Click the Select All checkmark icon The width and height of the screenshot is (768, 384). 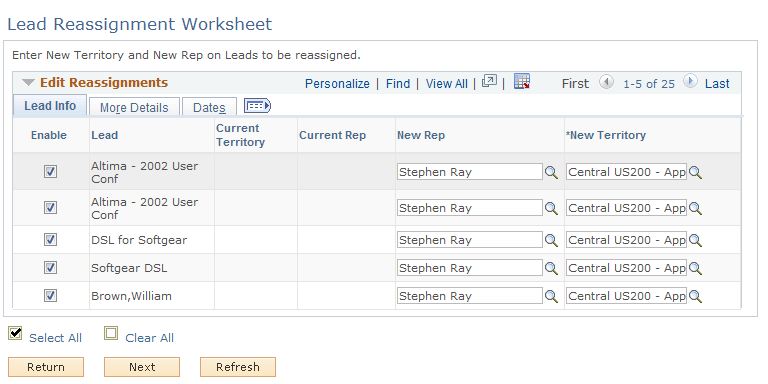pos(15,333)
